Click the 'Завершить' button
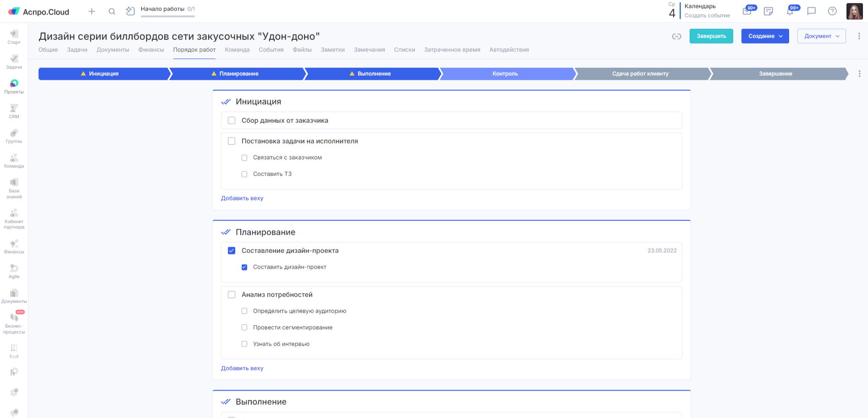Viewport: 868px width, 418px height. [711, 36]
